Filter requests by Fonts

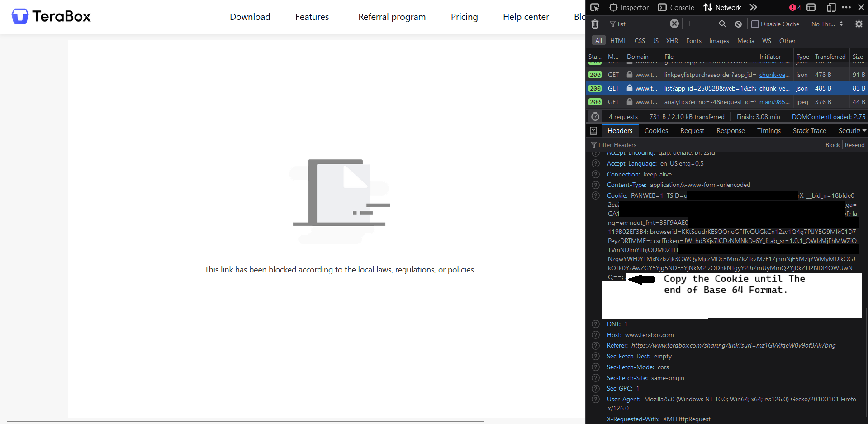click(x=693, y=41)
